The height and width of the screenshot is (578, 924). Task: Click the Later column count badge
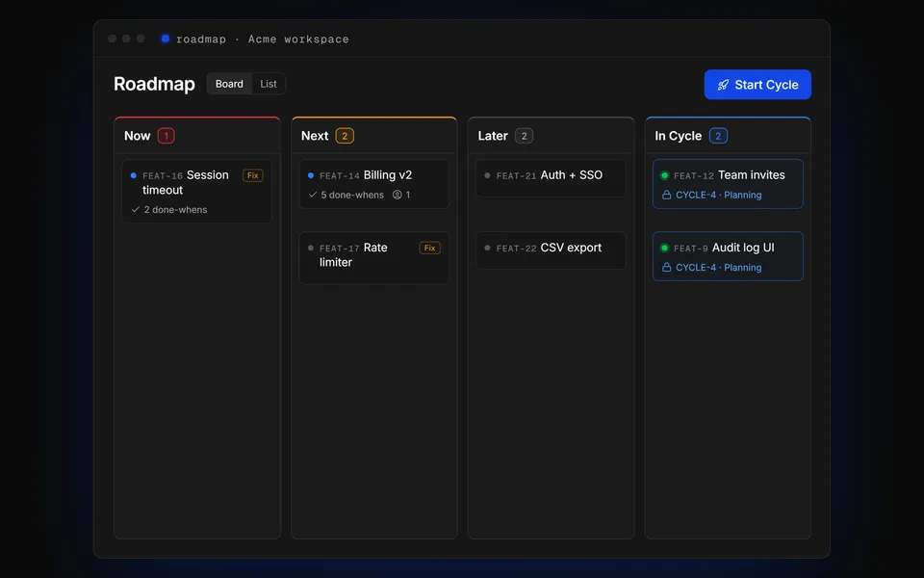pos(524,136)
